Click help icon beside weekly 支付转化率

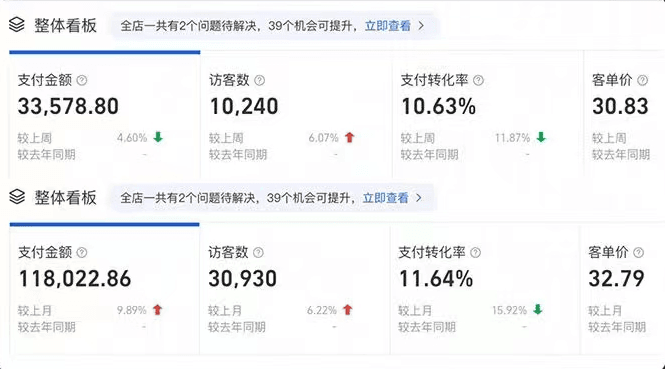coord(478,80)
